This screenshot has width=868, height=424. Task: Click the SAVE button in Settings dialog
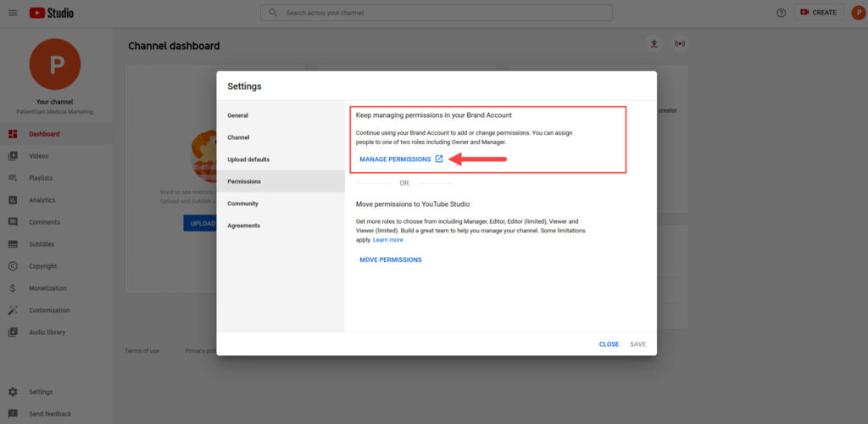click(637, 344)
